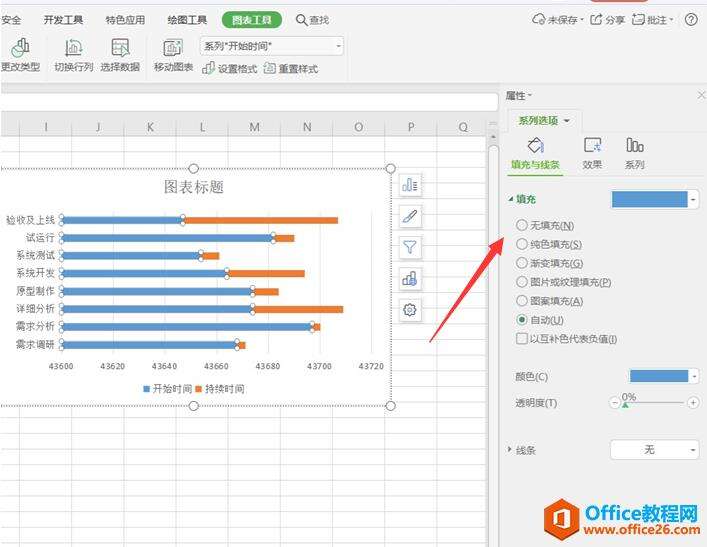Click the 设置格式 (Format) button
Viewport: 707px width, 547px height.
click(x=230, y=68)
